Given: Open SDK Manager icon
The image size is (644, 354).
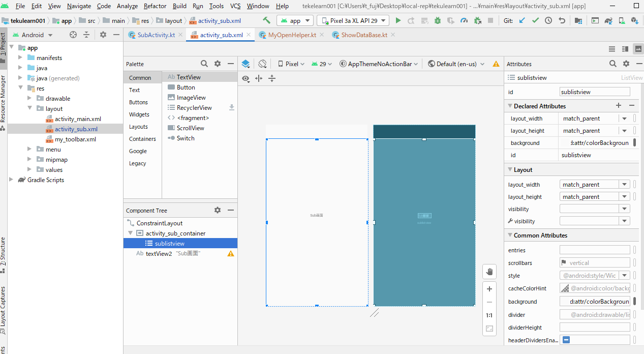Looking at the screenshot, I should [x=634, y=21].
